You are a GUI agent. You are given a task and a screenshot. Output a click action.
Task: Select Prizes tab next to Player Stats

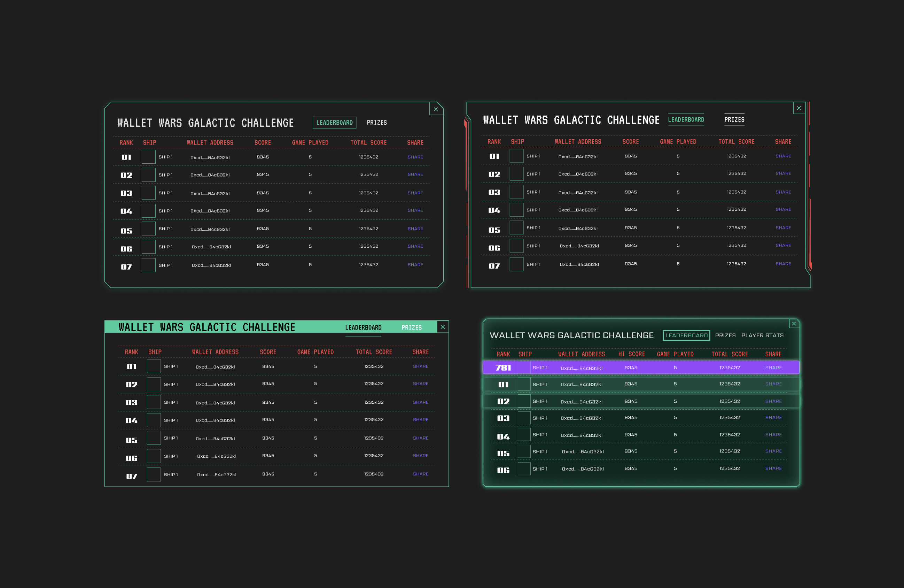725,335
